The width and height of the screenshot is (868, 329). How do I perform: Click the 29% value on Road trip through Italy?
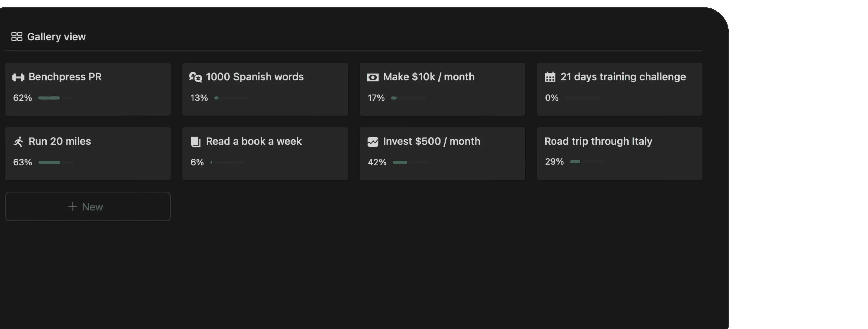[554, 162]
